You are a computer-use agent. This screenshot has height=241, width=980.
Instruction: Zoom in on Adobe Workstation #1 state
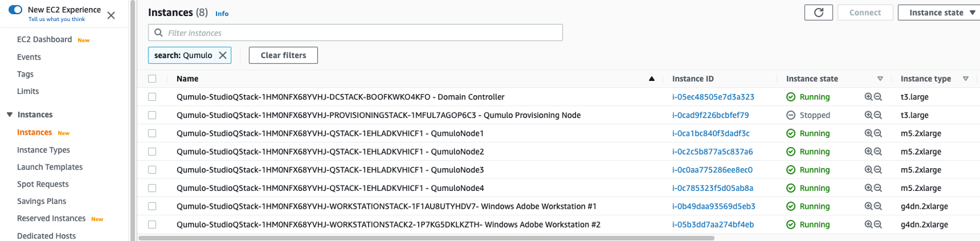(x=869, y=206)
